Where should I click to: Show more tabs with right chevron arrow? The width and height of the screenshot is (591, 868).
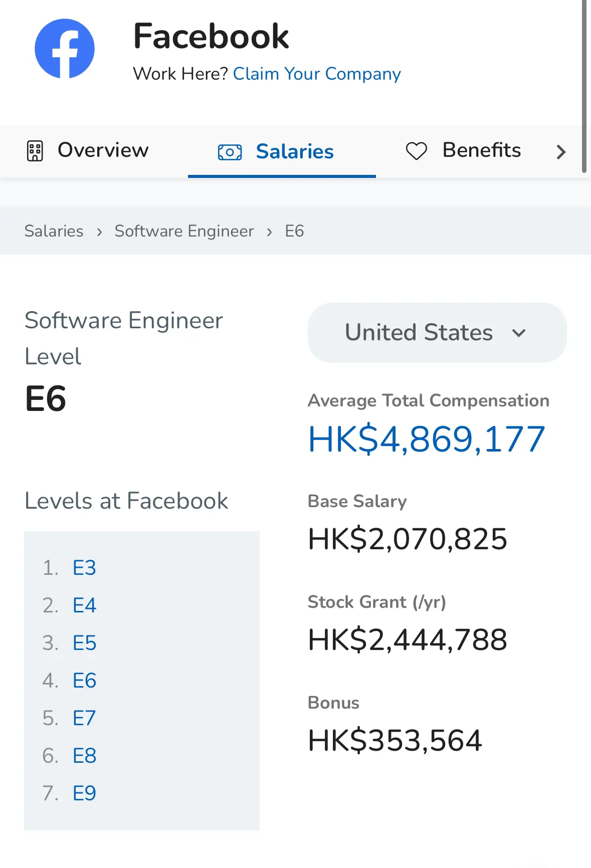[x=561, y=152]
